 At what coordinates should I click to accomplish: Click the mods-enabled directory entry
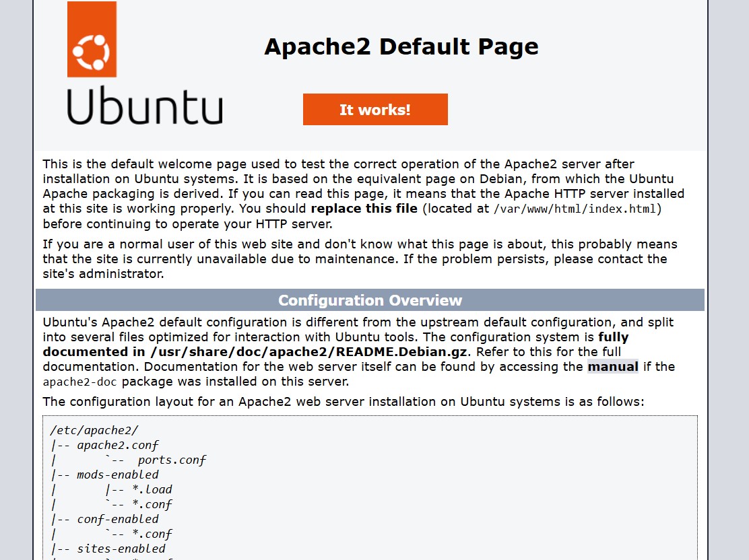coord(118,475)
